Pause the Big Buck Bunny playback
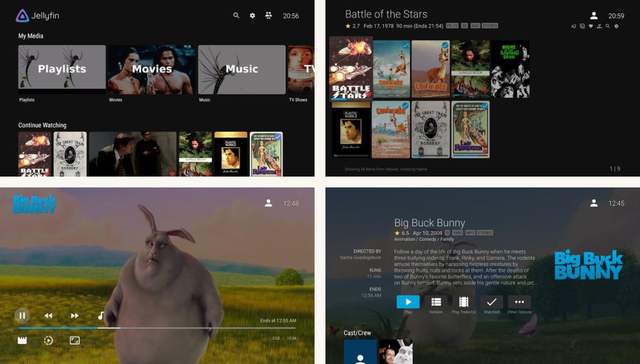 pyautogui.click(x=23, y=315)
